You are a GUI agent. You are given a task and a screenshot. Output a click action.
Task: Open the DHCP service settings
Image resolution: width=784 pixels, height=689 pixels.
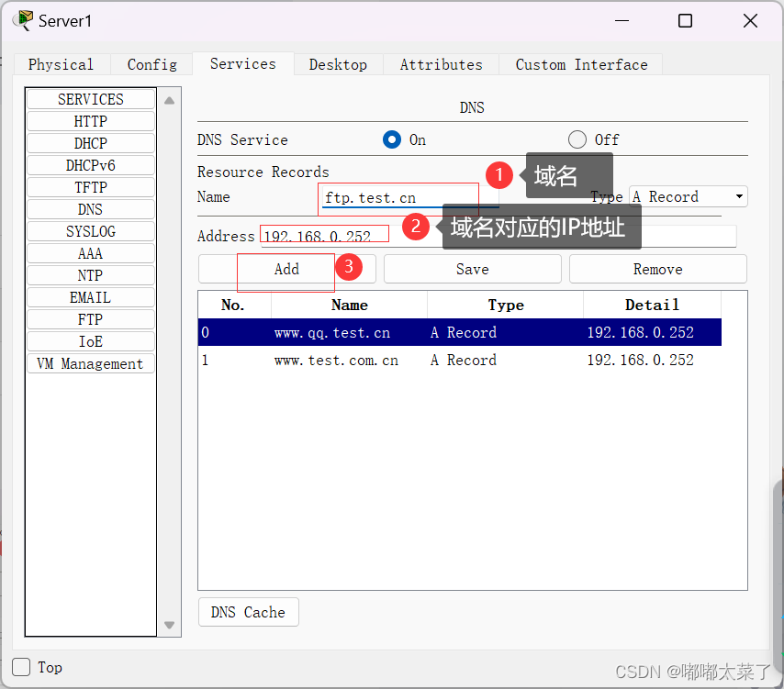[91, 143]
